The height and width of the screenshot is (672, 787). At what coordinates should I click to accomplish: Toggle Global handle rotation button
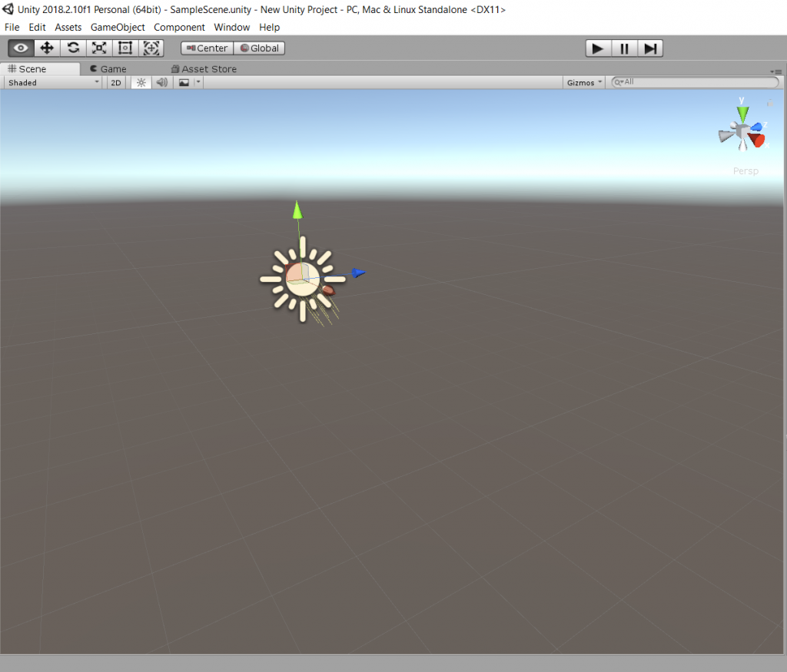pyautogui.click(x=260, y=48)
